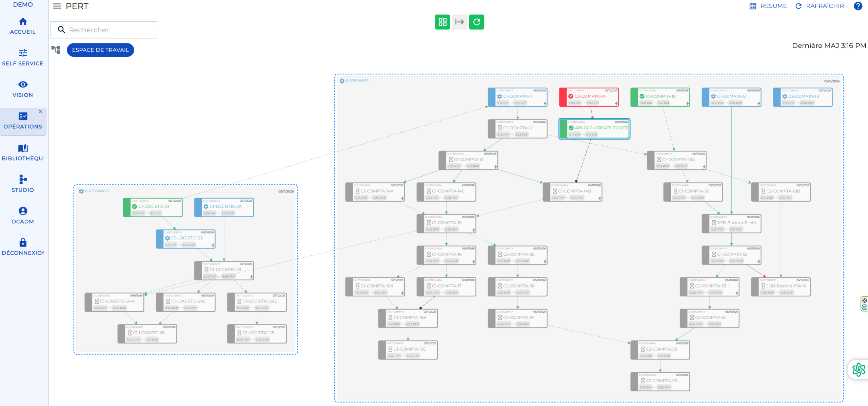Screen dimensions: 868x406
Task: Open the Résumé summary
Action: point(768,6)
